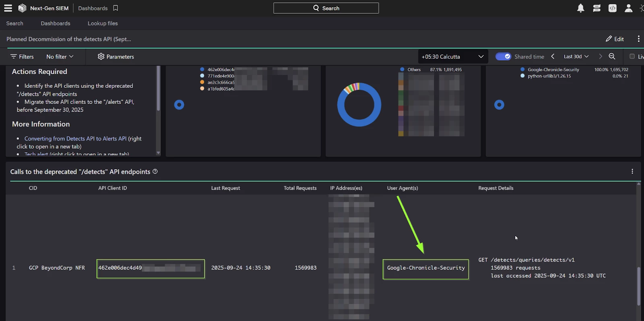Bookmark the Dashboards page

116,8
